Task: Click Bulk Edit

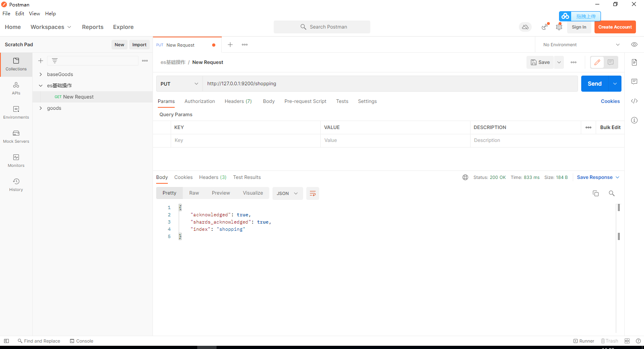Action: (610, 127)
